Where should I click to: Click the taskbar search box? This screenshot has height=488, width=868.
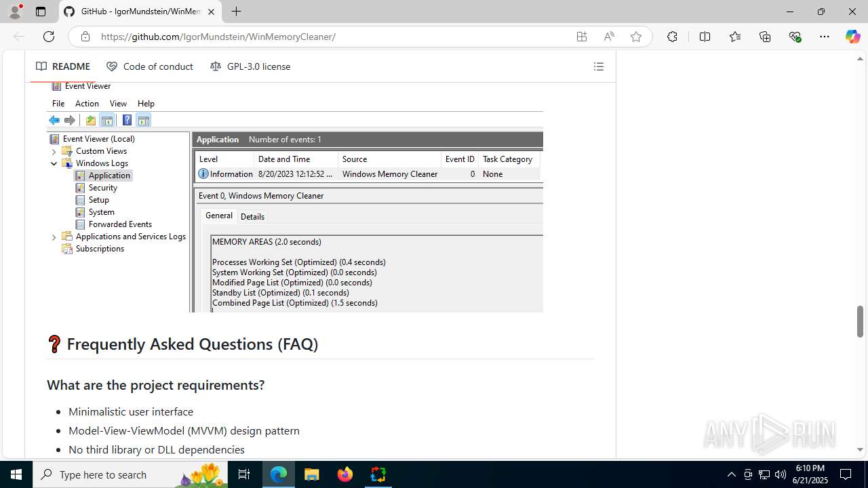pyautogui.click(x=131, y=474)
